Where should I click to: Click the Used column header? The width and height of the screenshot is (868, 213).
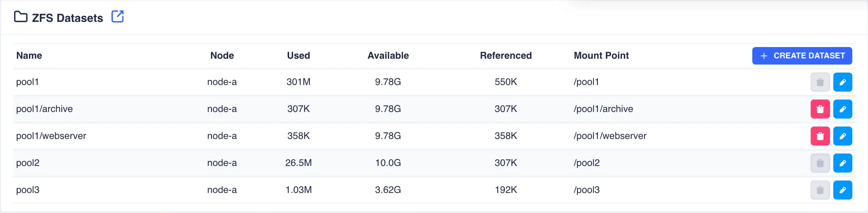point(299,55)
